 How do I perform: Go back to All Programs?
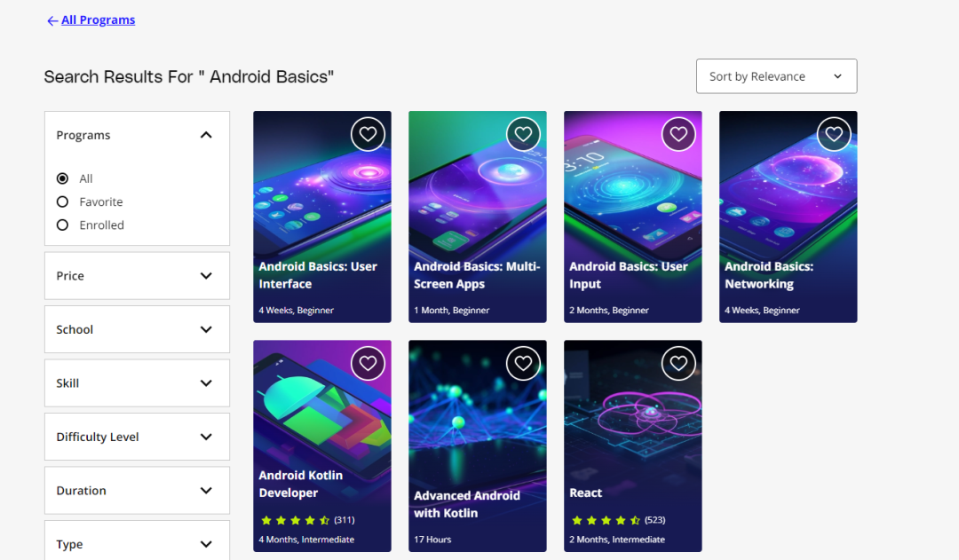[98, 20]
